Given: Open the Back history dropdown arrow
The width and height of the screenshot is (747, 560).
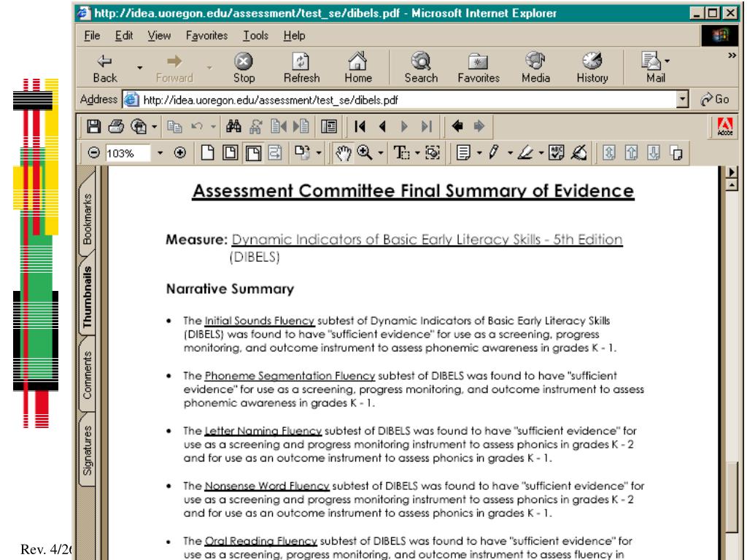Looking at the screenshot, I should point(139,68).
